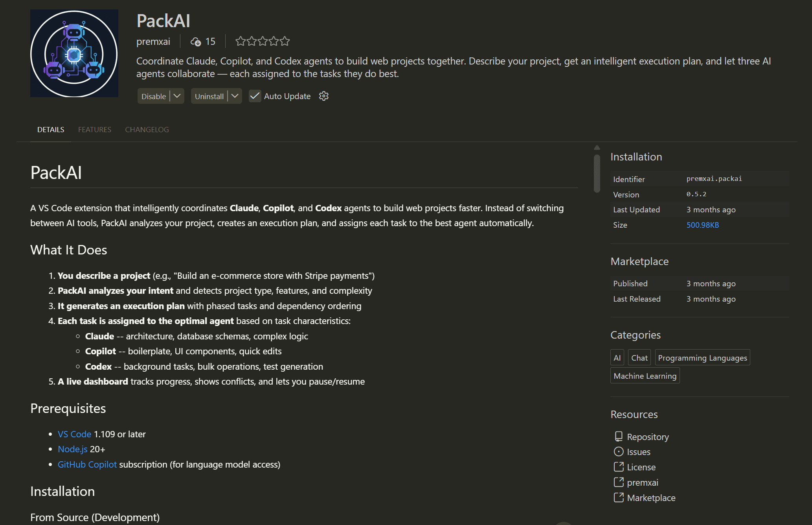Click the install count cloud icon
The image size is (812, 525).
(196, 41)
